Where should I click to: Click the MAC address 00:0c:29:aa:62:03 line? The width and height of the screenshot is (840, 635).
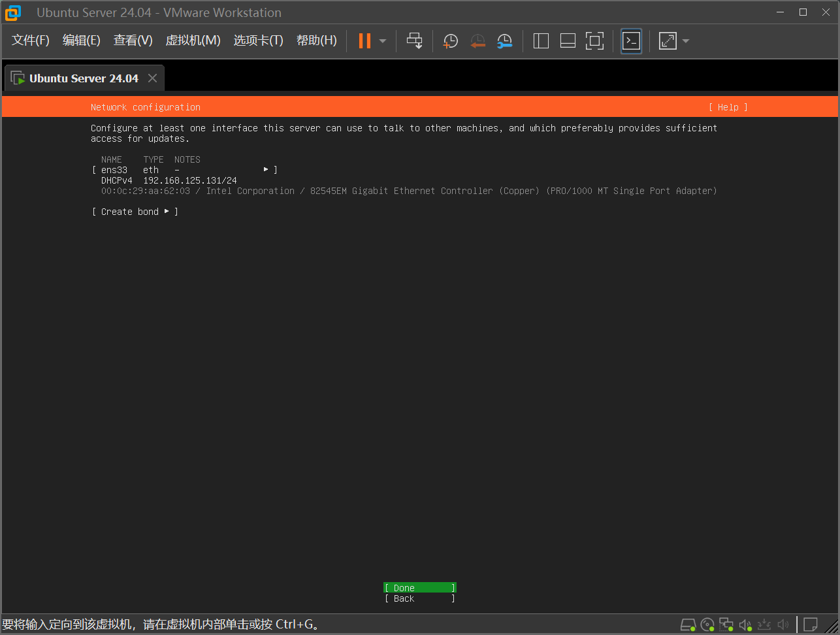tap(409, 191)
